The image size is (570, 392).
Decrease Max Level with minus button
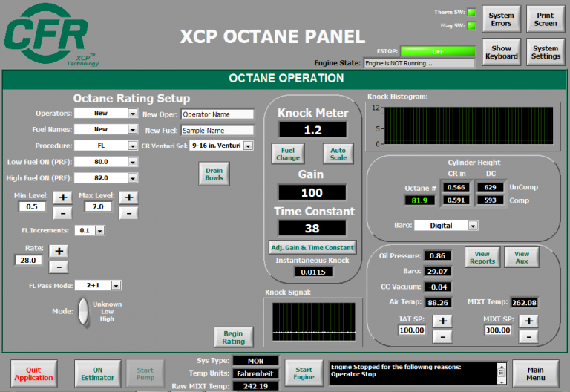[128, 213]
